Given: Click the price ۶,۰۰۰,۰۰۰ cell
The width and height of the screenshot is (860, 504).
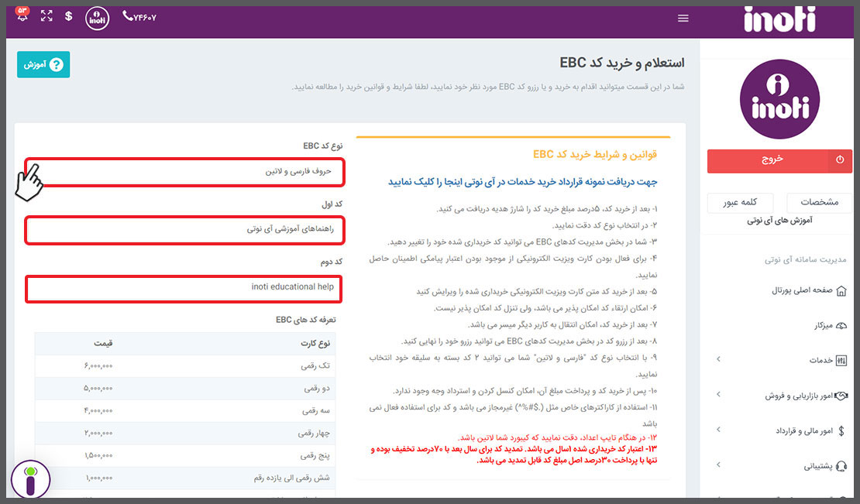Looking at the screenshot, I should 98,366.
